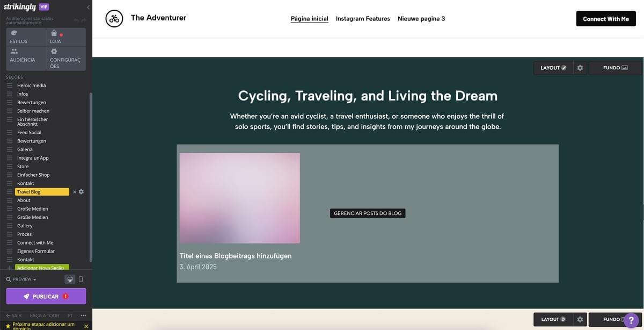Click Adicionar Nova Seção button
This screenshot has width=644, height=330.
pyautogui.click(x=42, y=268)
